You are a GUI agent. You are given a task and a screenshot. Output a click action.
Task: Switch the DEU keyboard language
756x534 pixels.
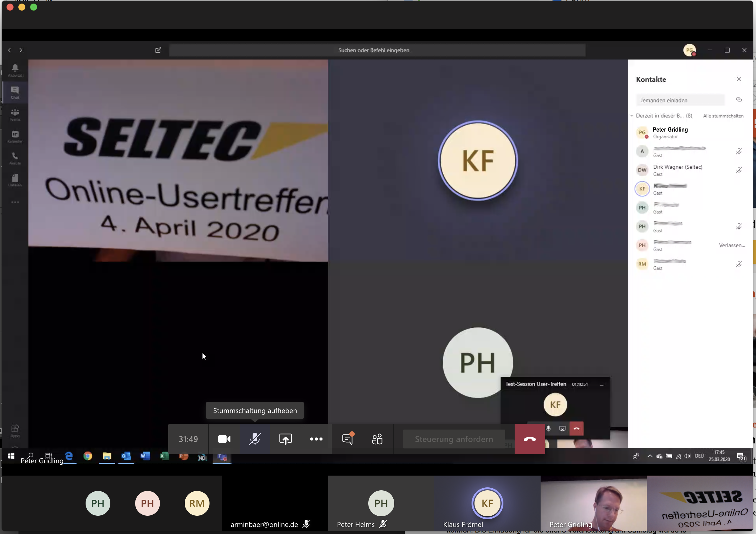[699, 456]
